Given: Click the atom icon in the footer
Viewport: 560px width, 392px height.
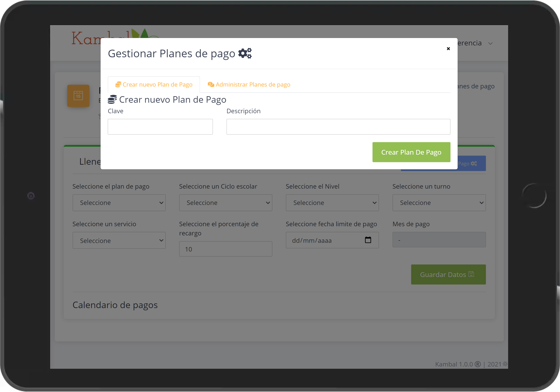Looking at the screenshot, I should click(x=505, y=364).
